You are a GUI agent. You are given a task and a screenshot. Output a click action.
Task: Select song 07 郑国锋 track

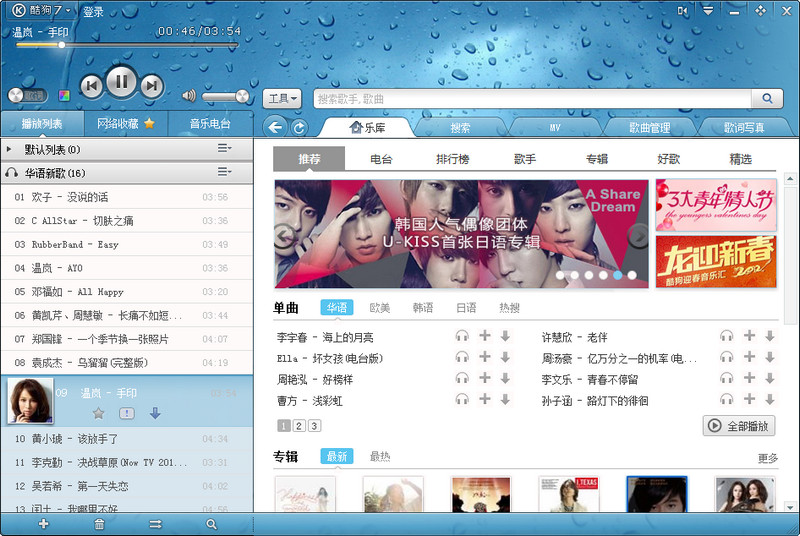pos(127,339)
